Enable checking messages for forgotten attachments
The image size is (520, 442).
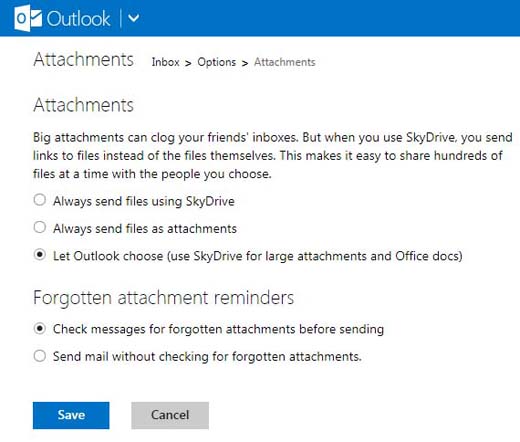[x=40, y=329]
